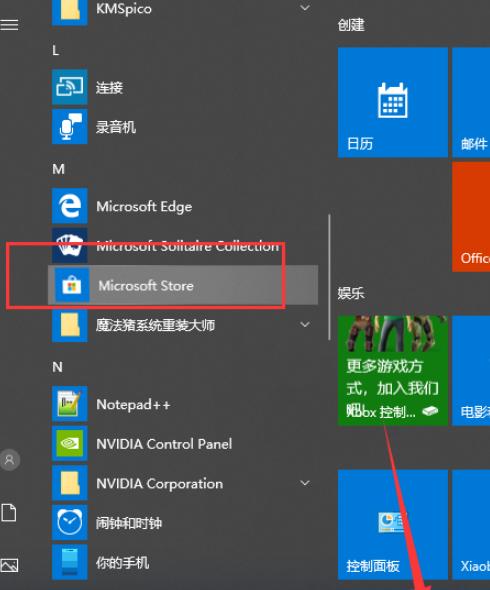Jump to the letter M section header

(58, 169)
